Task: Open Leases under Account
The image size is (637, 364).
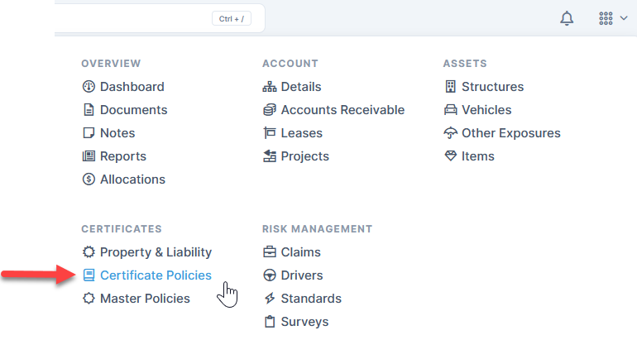Action: (302, 133)
